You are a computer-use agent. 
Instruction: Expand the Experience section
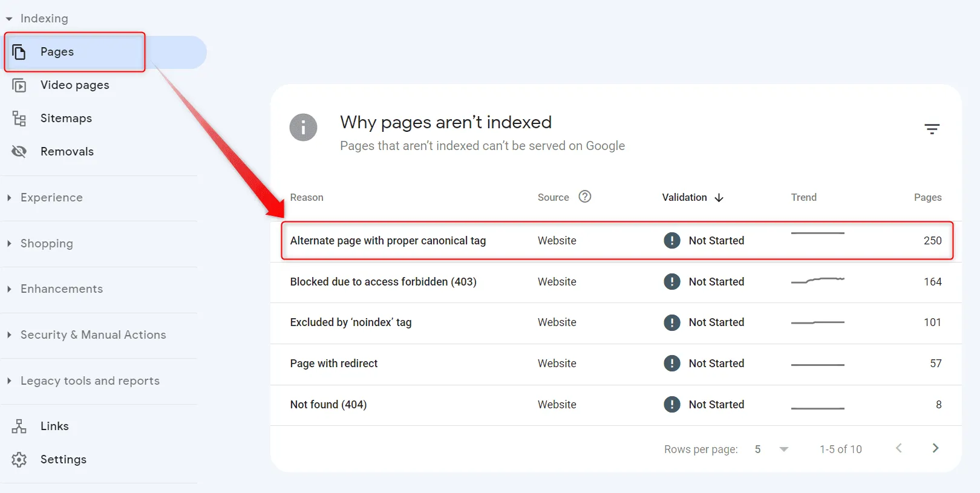(44, 198)
